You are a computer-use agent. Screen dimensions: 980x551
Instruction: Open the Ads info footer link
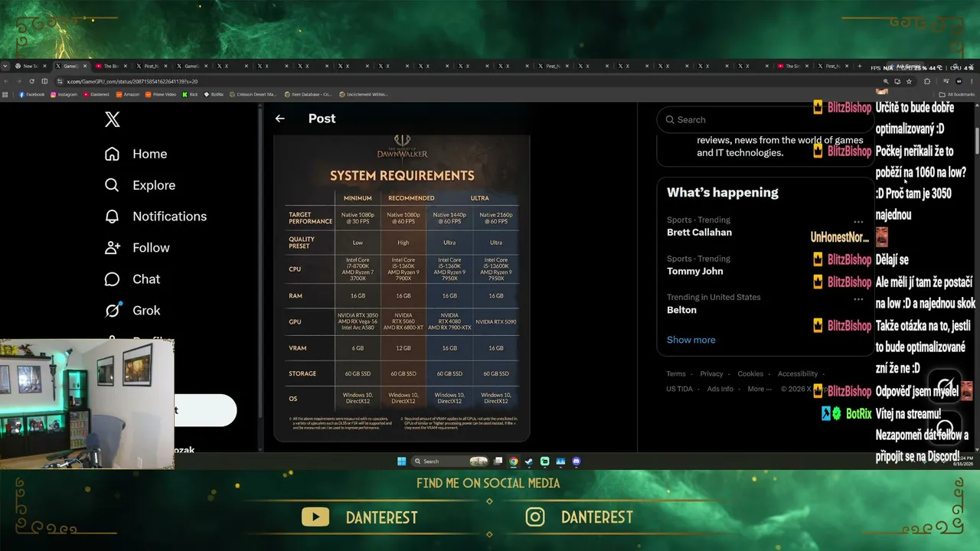720,389
